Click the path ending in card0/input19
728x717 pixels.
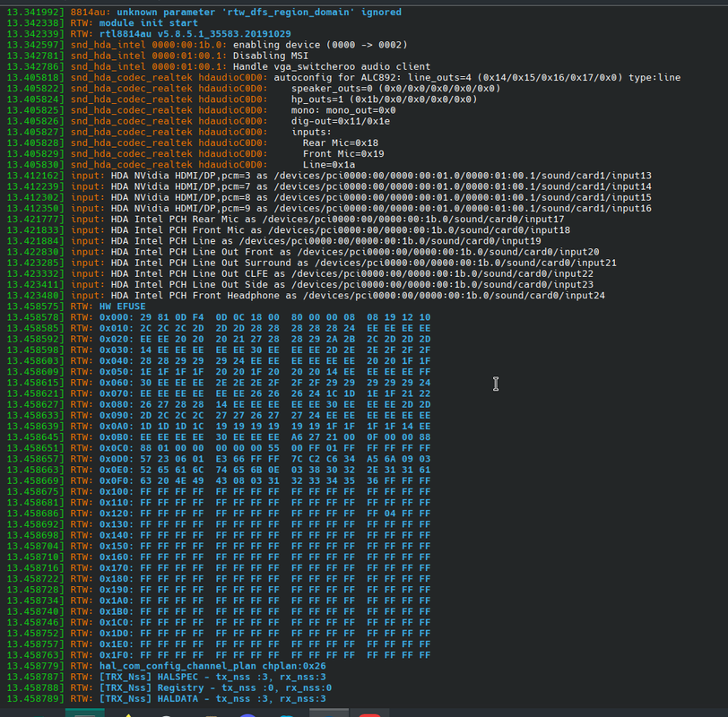(x=390, y=241)
